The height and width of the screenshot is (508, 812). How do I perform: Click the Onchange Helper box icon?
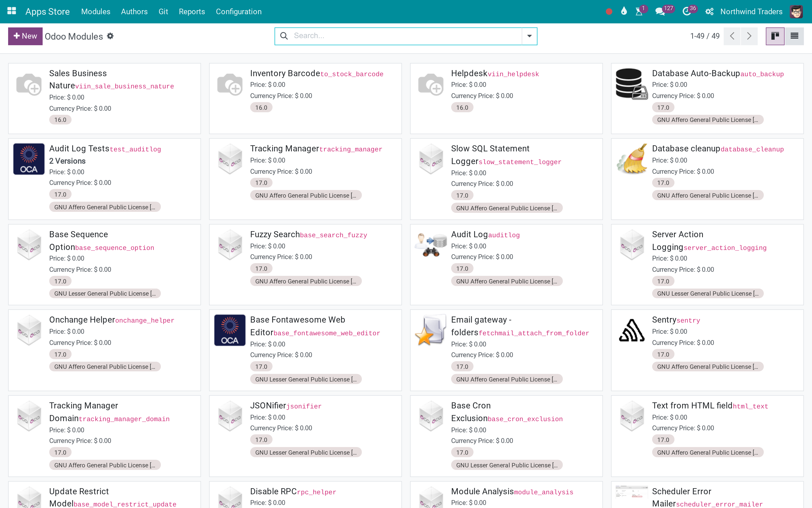[x=29, y=330]
